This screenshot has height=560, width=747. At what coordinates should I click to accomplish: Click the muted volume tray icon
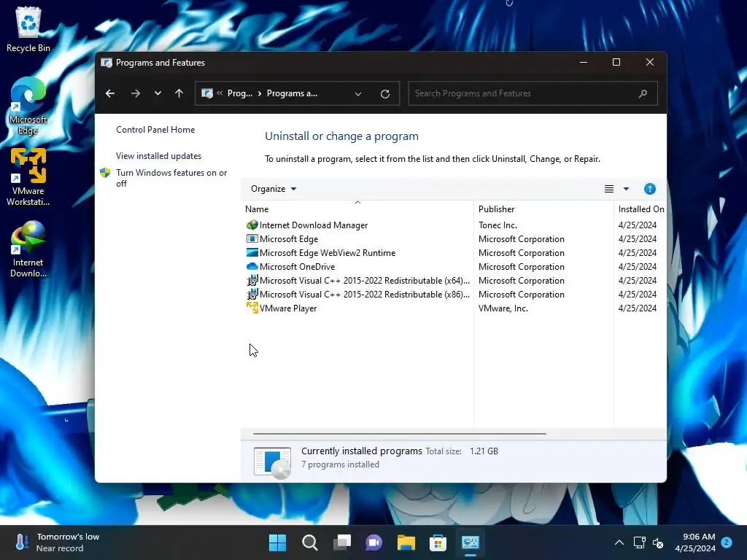(658, 542)
